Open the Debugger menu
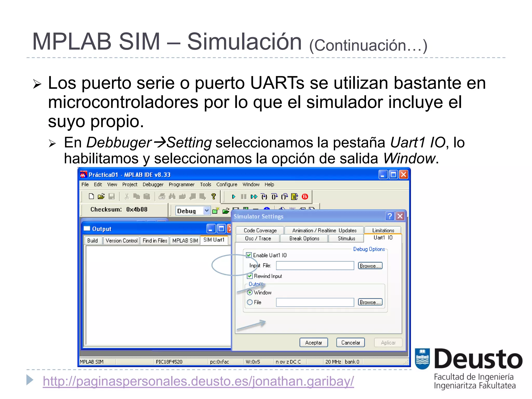This screenshot has width=532, height=399. 153,184
